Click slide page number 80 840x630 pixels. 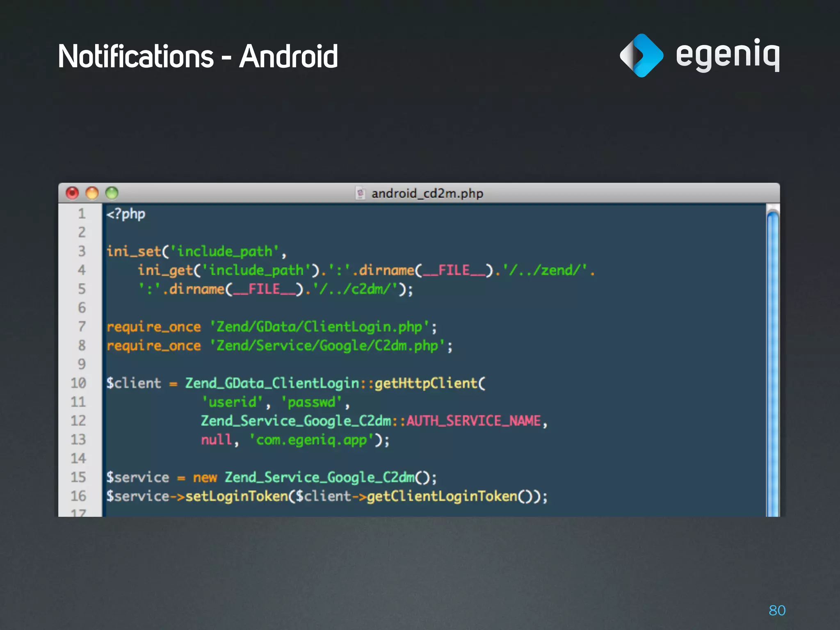777,610
